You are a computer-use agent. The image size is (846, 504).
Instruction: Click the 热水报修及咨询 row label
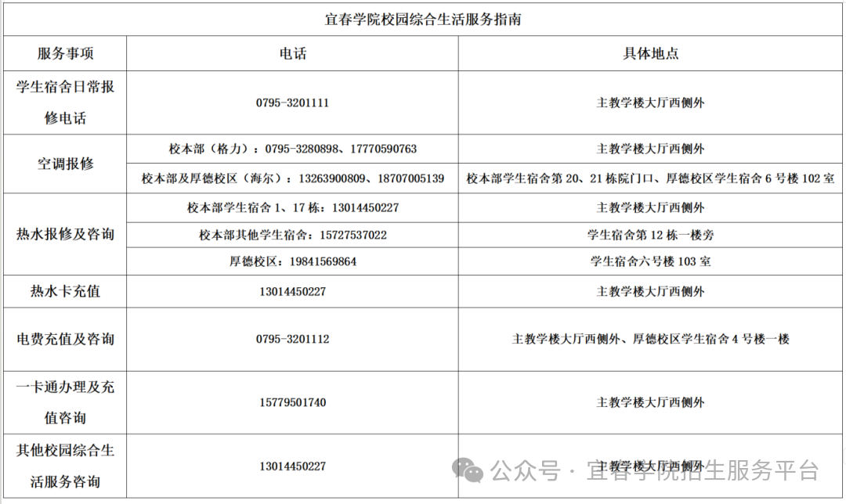click(x=65, y=234)
